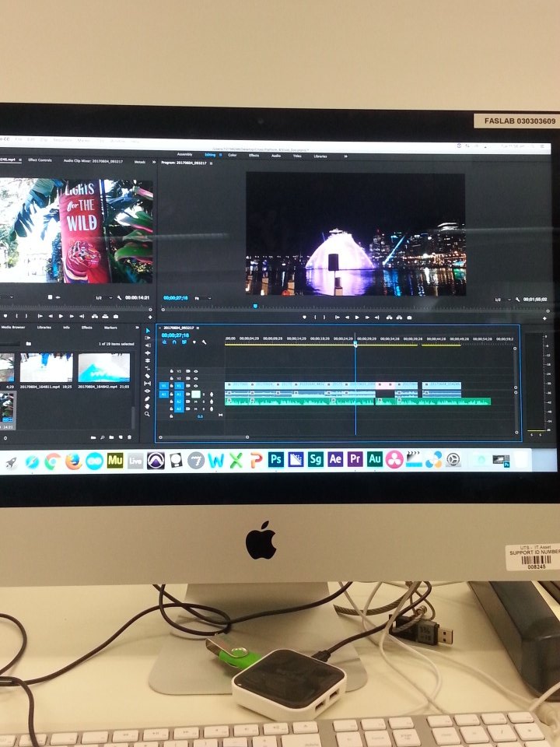Toggle Snap in timeline header
Image resolution: width=560 pixels, height=747 pixels.
tap(174, 342)
